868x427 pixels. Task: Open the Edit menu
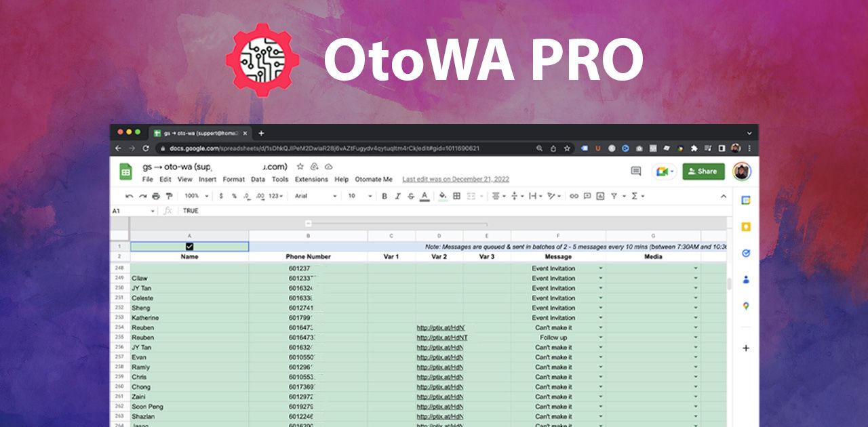(165, 180)
